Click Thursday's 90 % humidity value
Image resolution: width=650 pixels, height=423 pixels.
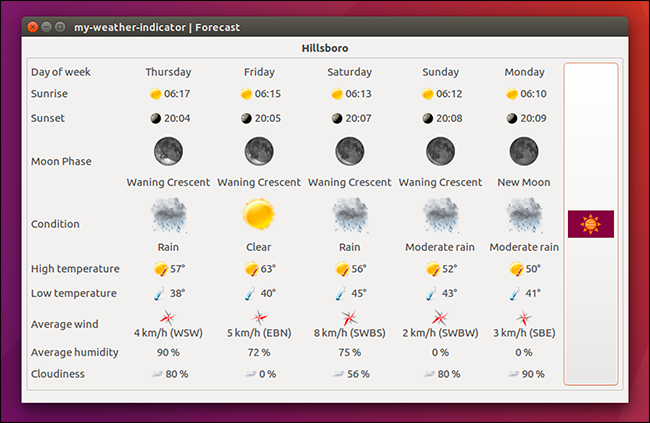point(168,352)
